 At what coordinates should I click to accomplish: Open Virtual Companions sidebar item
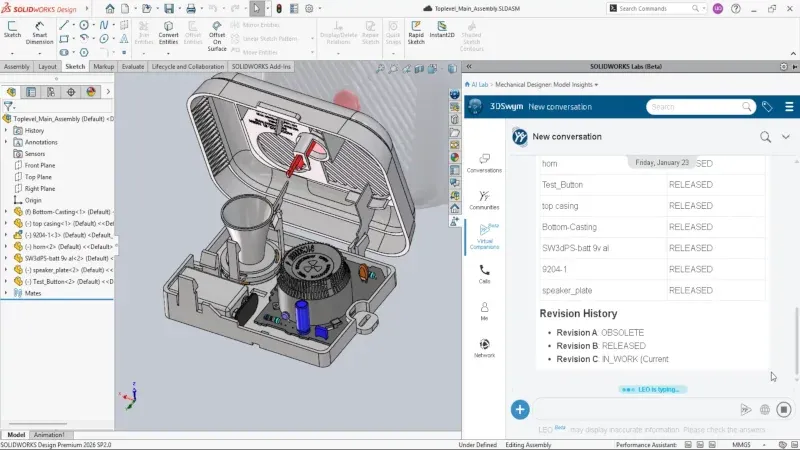[x=485, y=236]
